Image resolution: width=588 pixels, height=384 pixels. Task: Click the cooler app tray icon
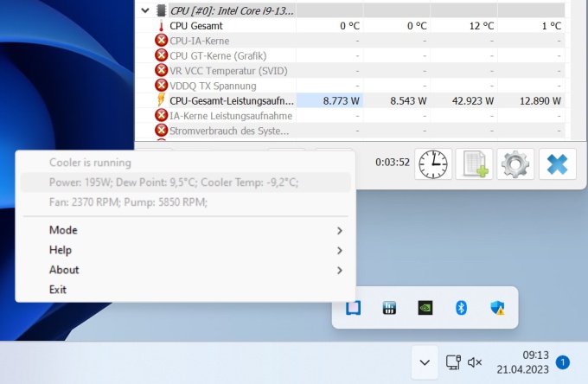[x=354, y=308]
